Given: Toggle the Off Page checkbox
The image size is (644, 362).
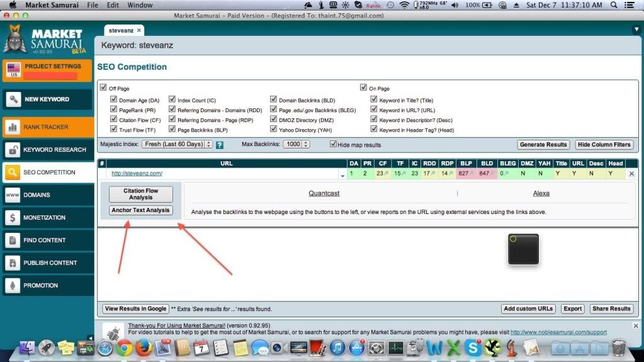Looking at the screenshot, I should click(x=103, y=87).
